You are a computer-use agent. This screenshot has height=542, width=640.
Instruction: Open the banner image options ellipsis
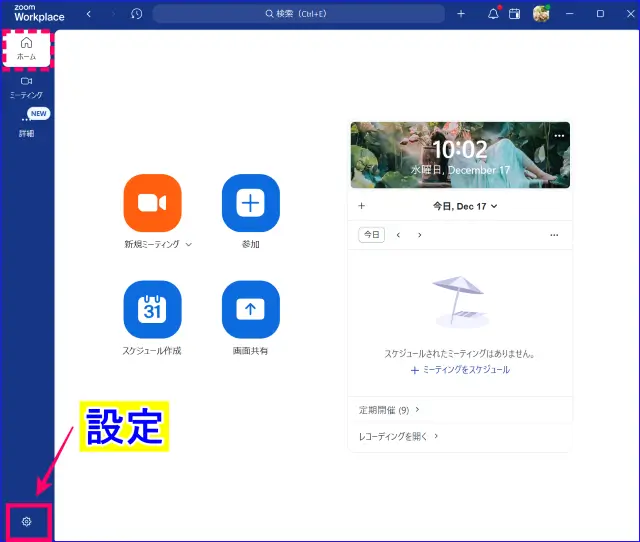pyautogui.click(x=559, y=136)
